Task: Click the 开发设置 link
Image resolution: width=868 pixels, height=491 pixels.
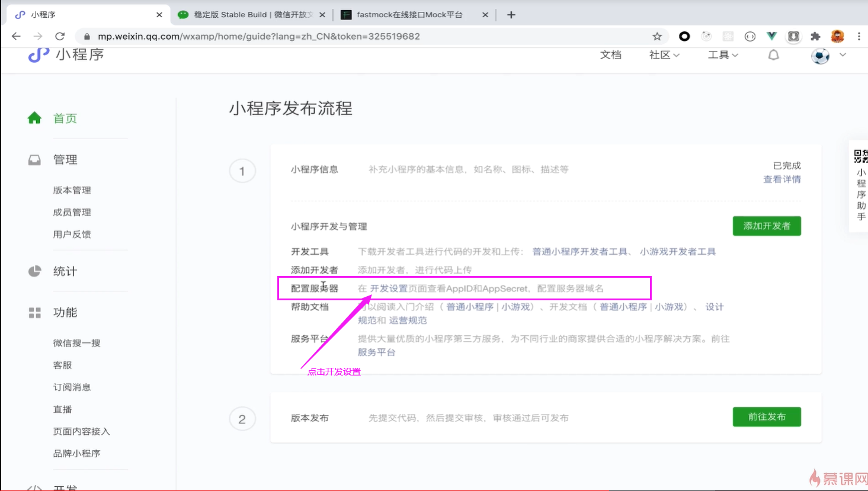Action: pos(389,288)
